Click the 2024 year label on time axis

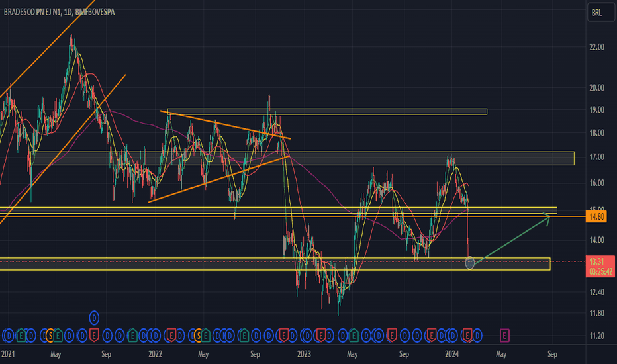(x=451, y=354)
